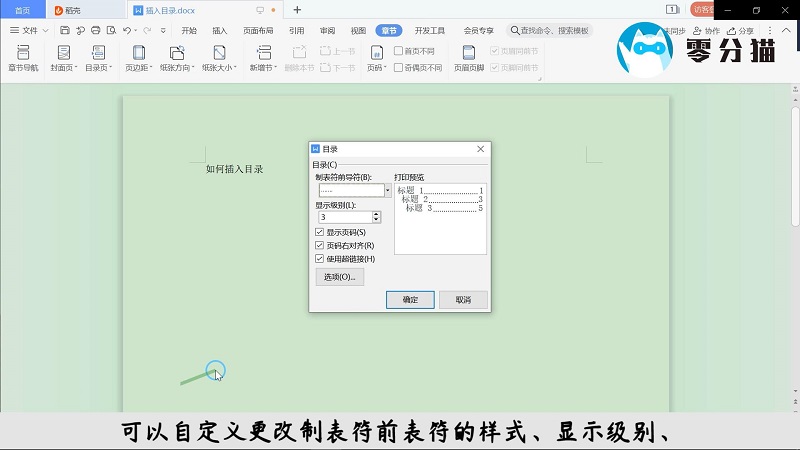The image size is (800, 450).
Task: Expand the 制表符前导符 dropdown list
Action: (387, 190)
